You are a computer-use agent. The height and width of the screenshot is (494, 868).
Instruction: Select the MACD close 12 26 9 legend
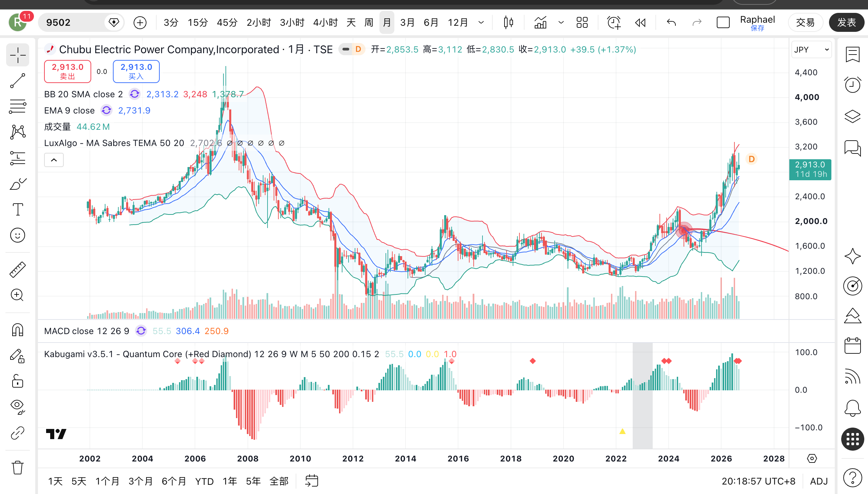click(x=86, y=331)
